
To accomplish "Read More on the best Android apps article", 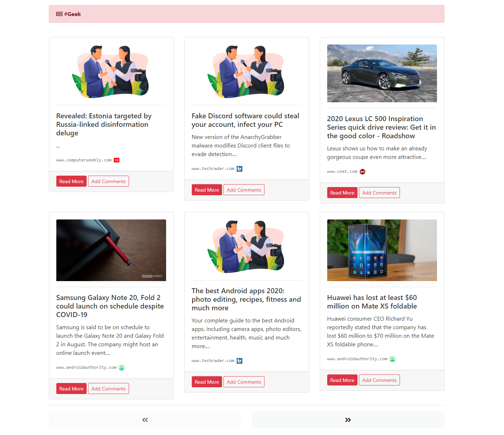I will point(207,382).
